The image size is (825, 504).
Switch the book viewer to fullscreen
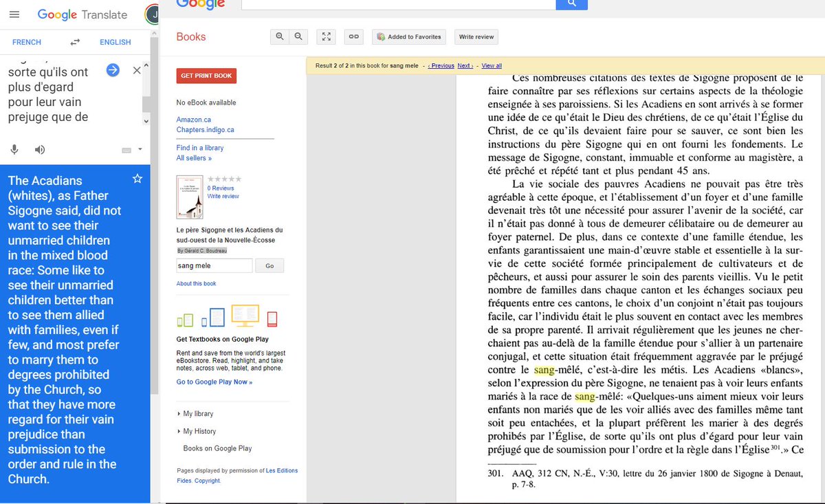click(327, 36)
